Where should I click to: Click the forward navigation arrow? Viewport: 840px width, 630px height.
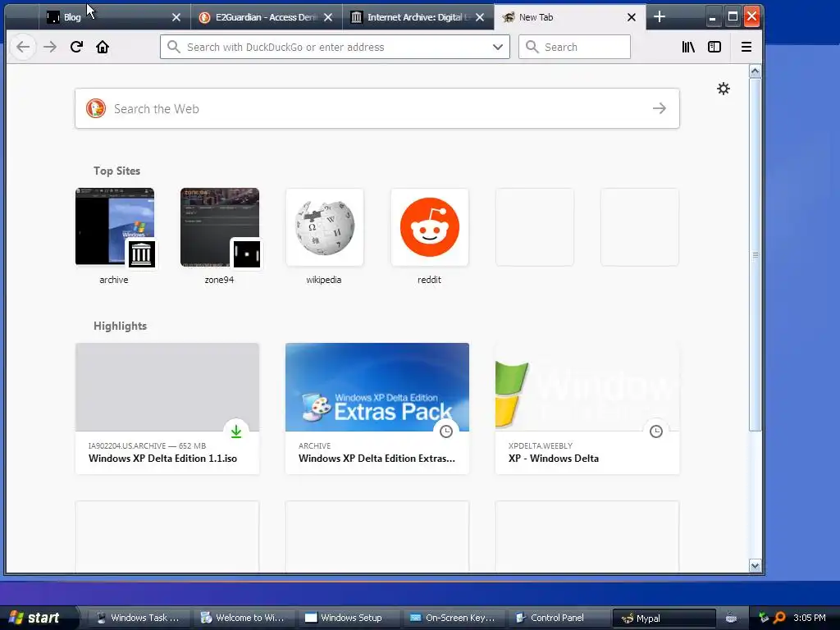[x=50, y=47]
